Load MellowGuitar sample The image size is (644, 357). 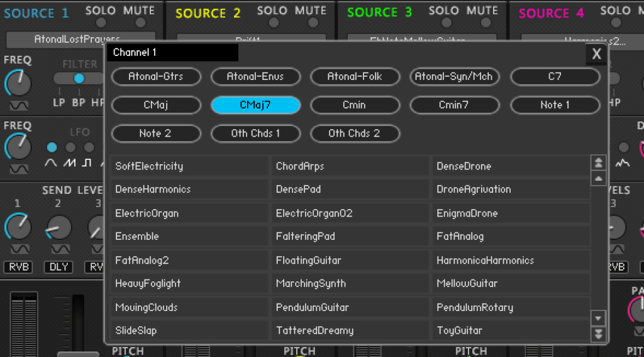511,283
